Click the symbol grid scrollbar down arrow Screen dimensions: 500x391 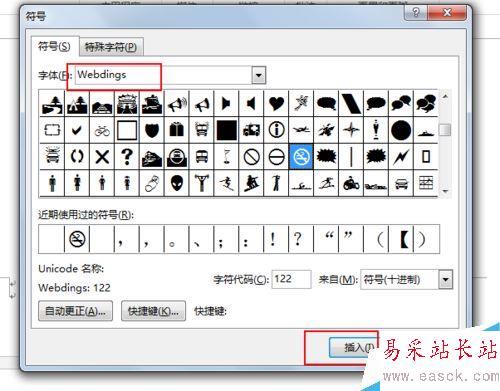445,191
